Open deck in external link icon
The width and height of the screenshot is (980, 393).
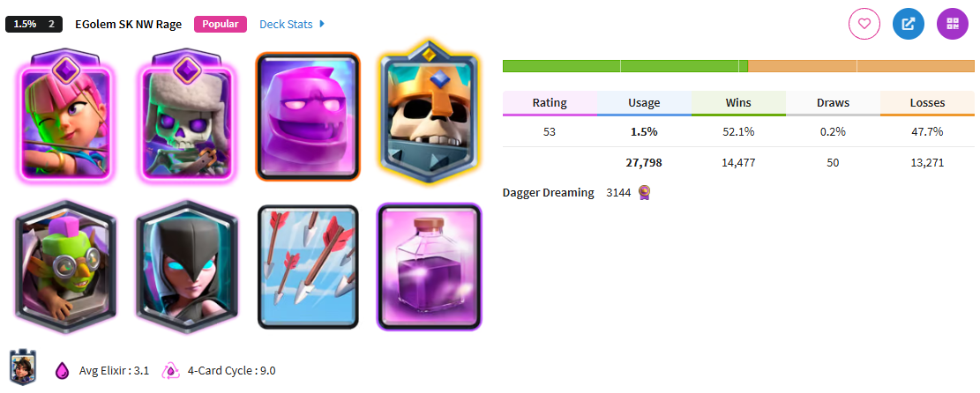click(x=909, y=25)
